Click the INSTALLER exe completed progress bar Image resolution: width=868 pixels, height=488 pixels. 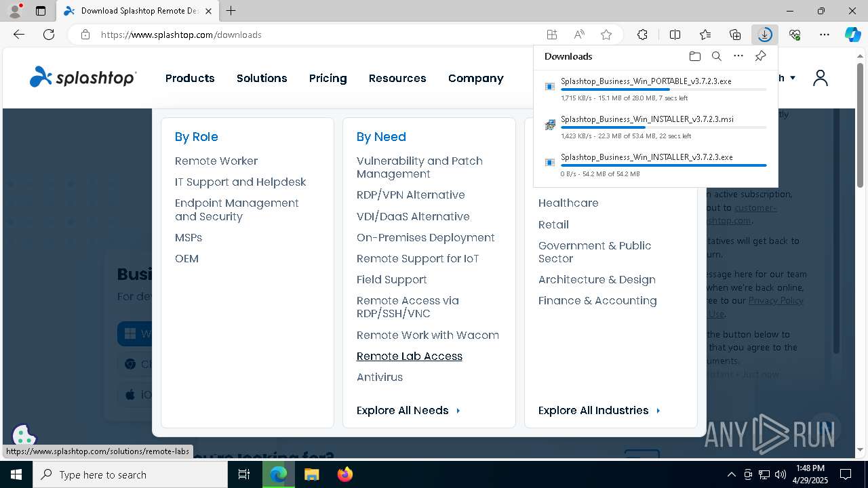664,165
